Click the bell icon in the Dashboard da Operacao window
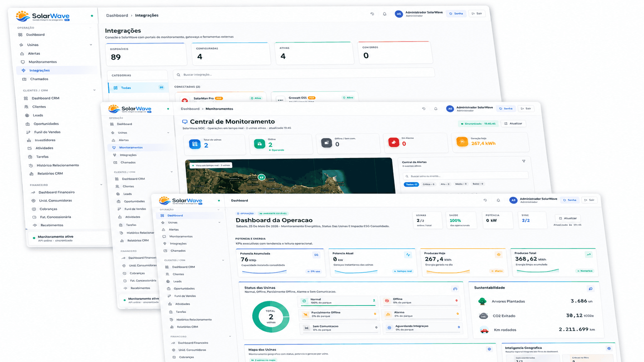Screen dimensions: 644x362 click(498, 200)
